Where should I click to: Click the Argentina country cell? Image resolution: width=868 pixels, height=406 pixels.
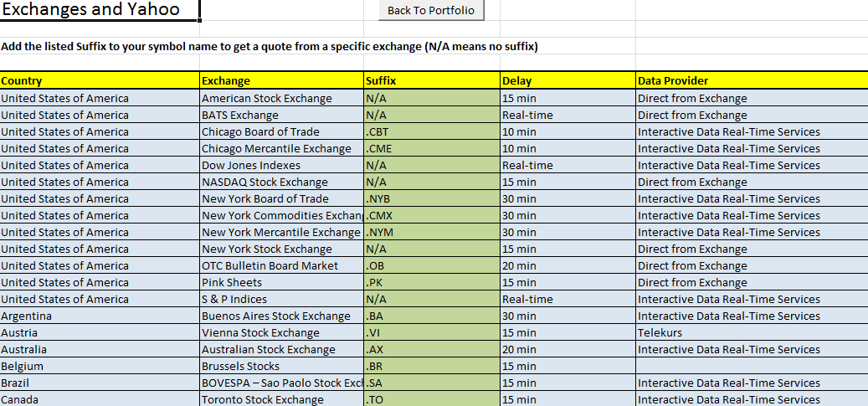coord(99,316)
